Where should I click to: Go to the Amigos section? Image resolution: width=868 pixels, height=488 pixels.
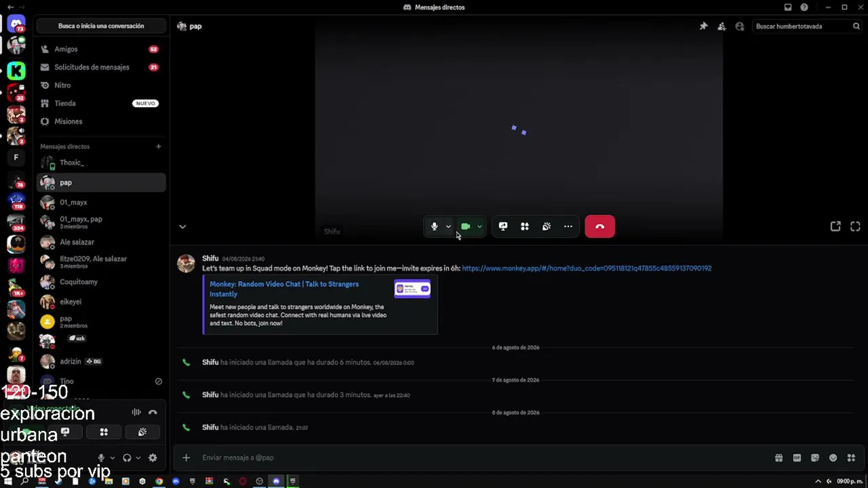101,49
